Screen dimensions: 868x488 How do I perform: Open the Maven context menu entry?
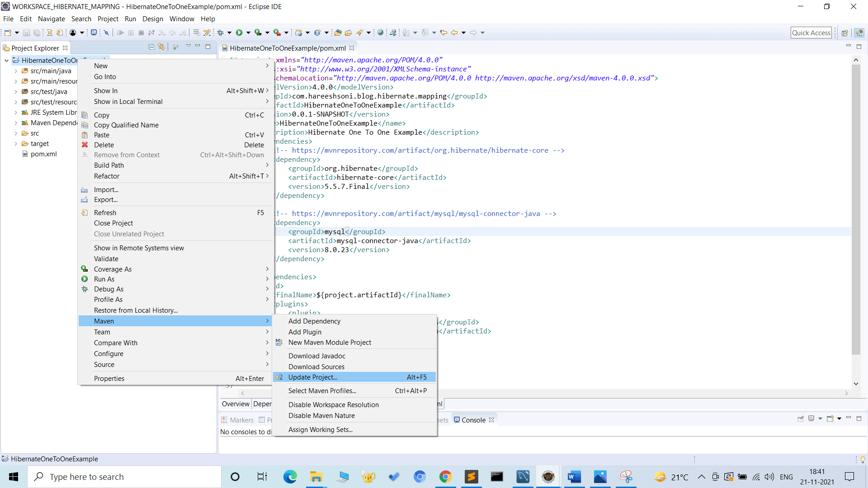(176, 321)
